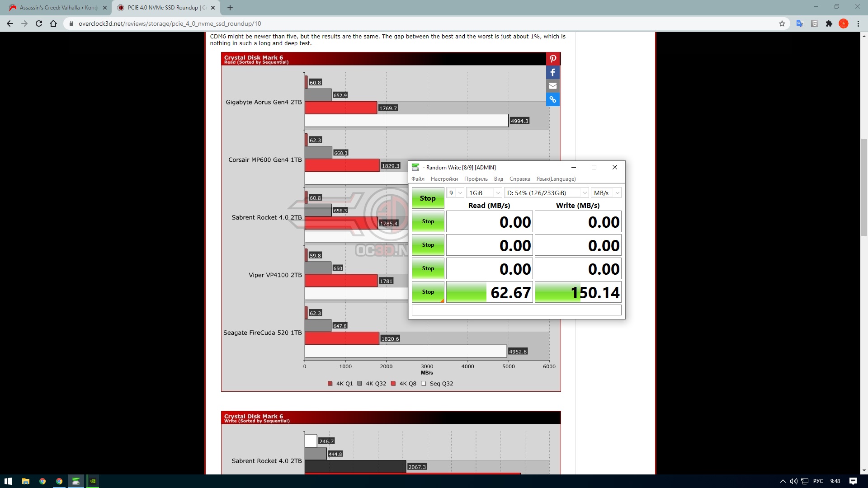The width and height of the screenshot is (868, 488).
Task: Bookmark page with the star icon
Action: point(782,23)
